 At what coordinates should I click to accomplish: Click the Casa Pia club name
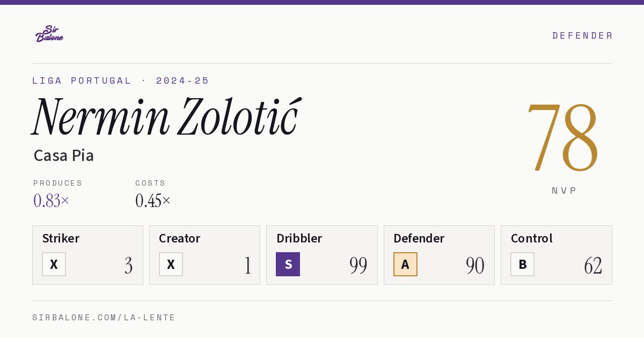64,156
